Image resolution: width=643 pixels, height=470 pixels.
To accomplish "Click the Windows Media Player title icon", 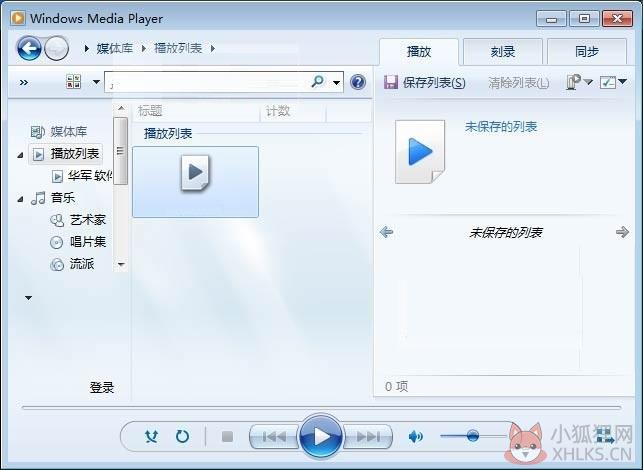I will [18, 18].
